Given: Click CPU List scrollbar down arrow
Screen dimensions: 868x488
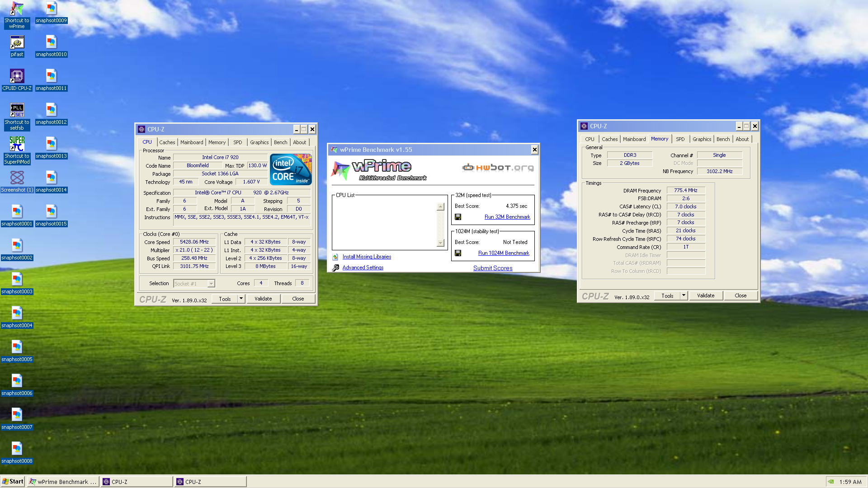Looking at the screenshot, I should click(x=441, y=243).
